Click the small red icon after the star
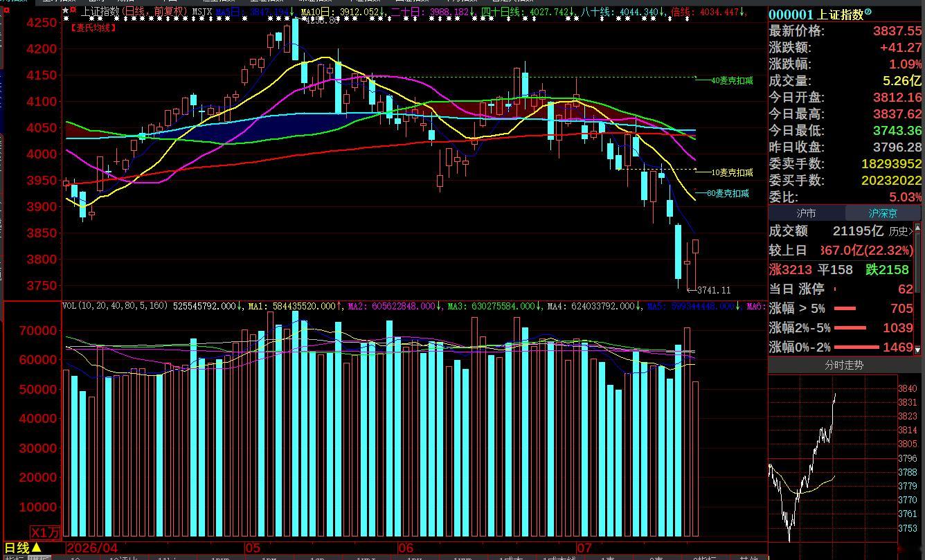This screenshot has height=560, width=925. coord(73,11)
